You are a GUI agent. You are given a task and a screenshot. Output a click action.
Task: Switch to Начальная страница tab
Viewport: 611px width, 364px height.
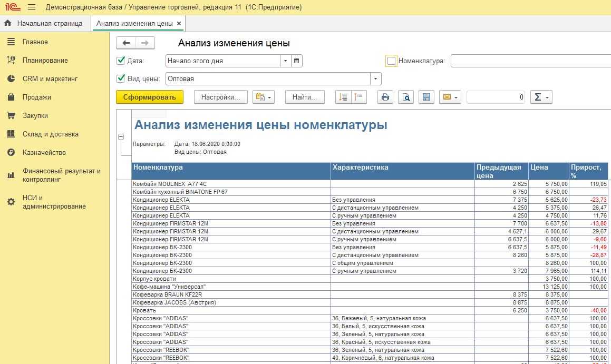(45, 23)
